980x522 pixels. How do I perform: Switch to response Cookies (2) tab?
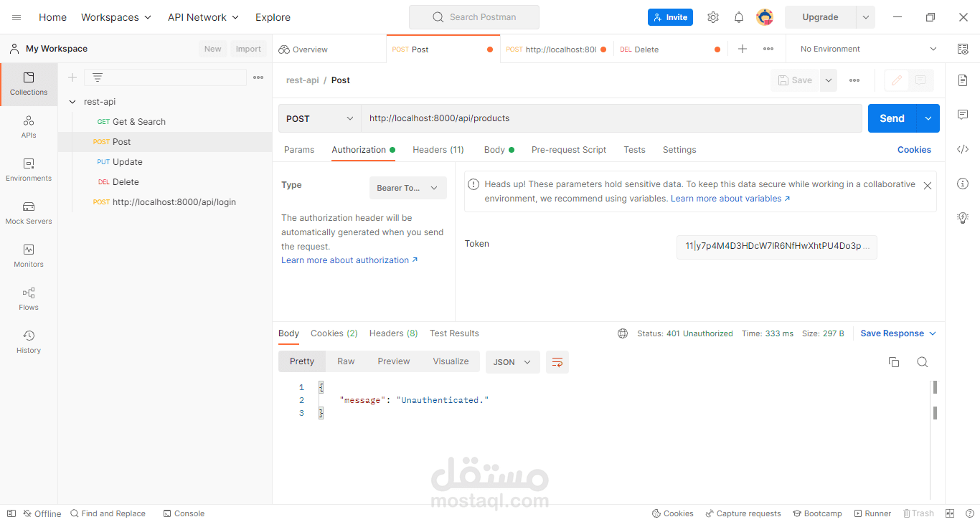[x=334, y=333]
